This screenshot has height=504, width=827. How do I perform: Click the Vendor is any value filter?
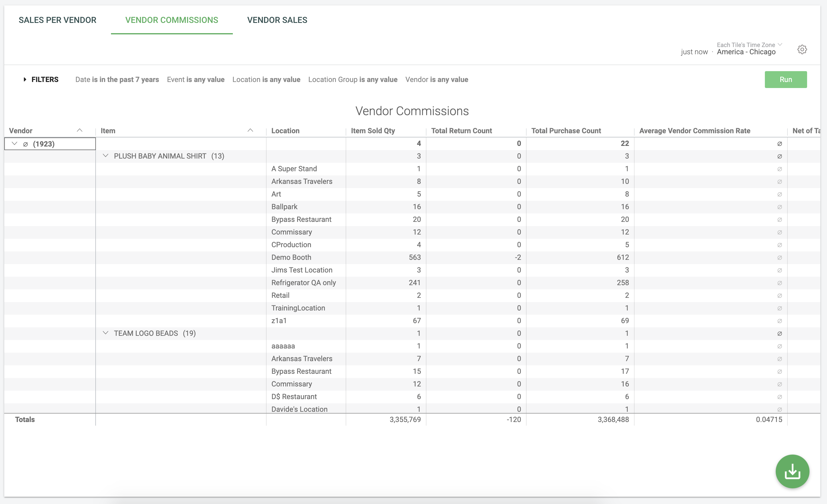(x=437, y=80)
